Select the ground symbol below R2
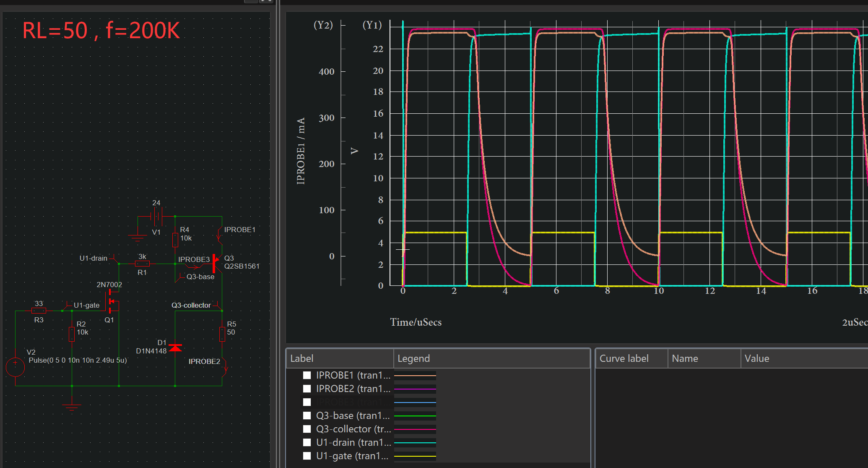The image size is (868, 468). [72, 406]
